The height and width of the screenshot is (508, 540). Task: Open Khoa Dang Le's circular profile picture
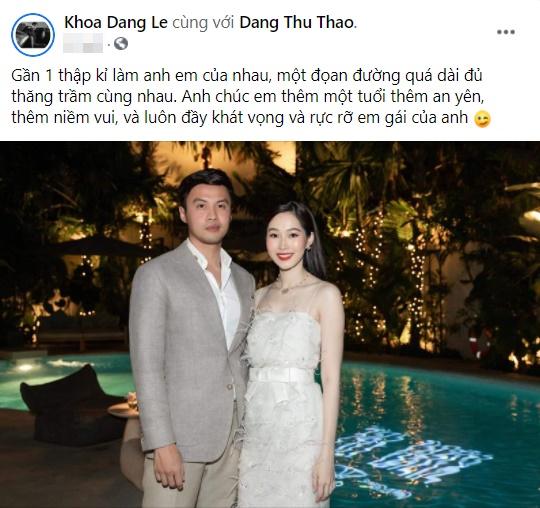coord(33,35)
